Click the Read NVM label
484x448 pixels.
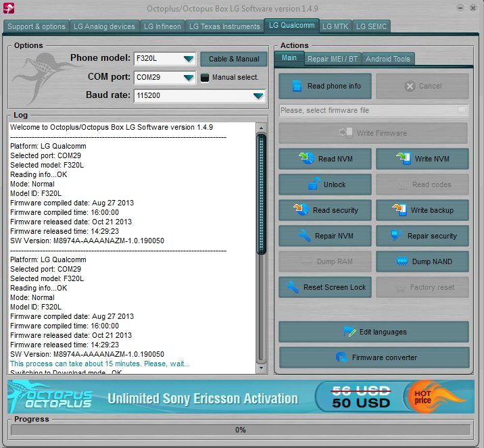coord(335,159)
